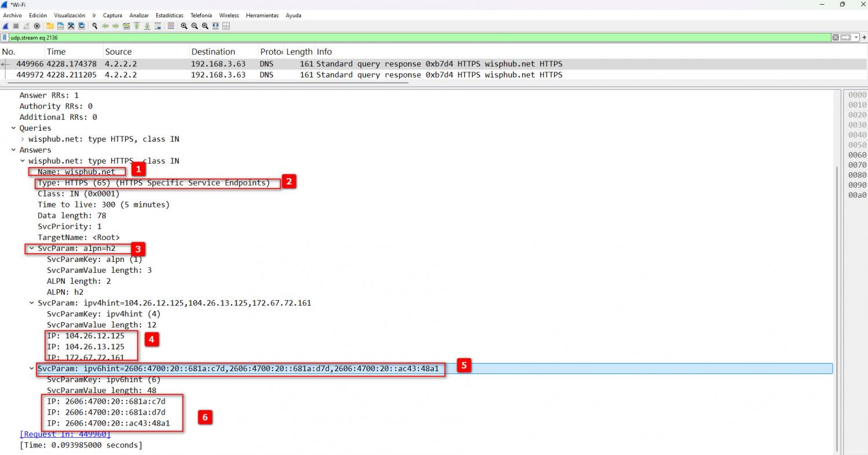Viewport: 868px width, 455px height.
Task: Stop the running packet capture
Action: [16, 26]
